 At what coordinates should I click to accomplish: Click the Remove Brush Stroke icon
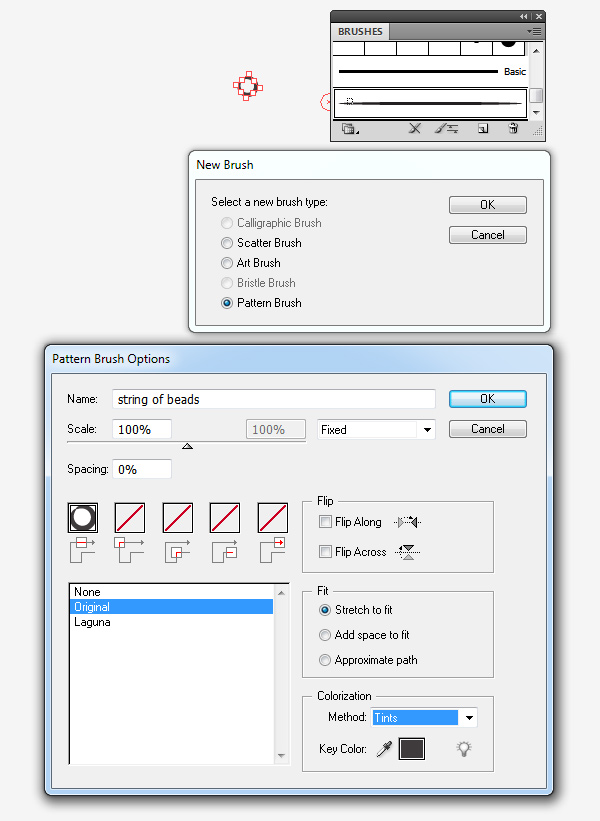pos(416,129)
